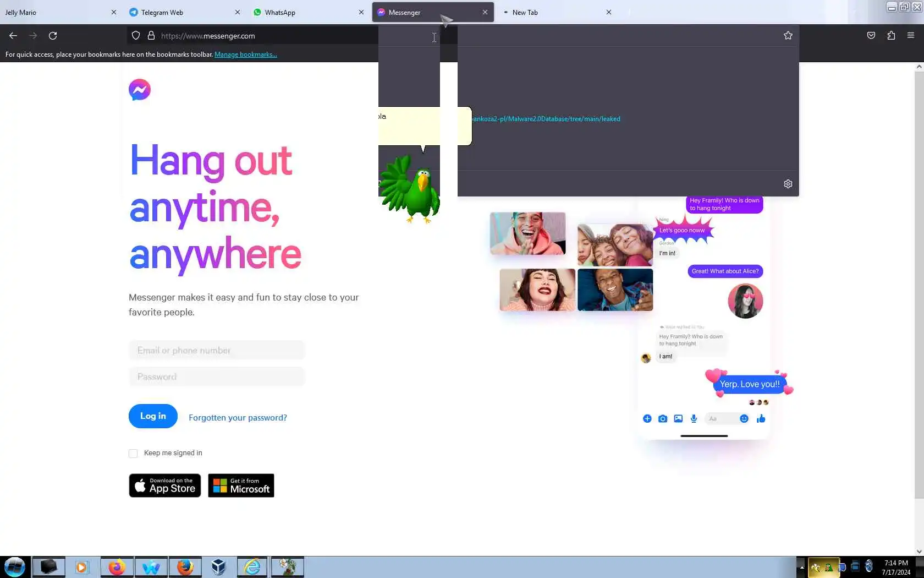The width and height of the screenshot is (924, 578).
Task: Open the Windows Start orb
Action: pos(15,567)
